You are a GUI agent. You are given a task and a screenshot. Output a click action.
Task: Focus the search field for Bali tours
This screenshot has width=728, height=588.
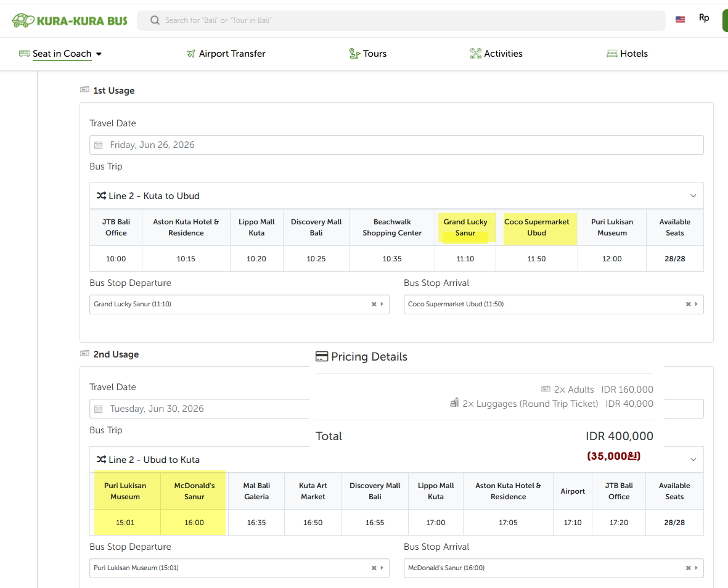[x=401, y=20]
